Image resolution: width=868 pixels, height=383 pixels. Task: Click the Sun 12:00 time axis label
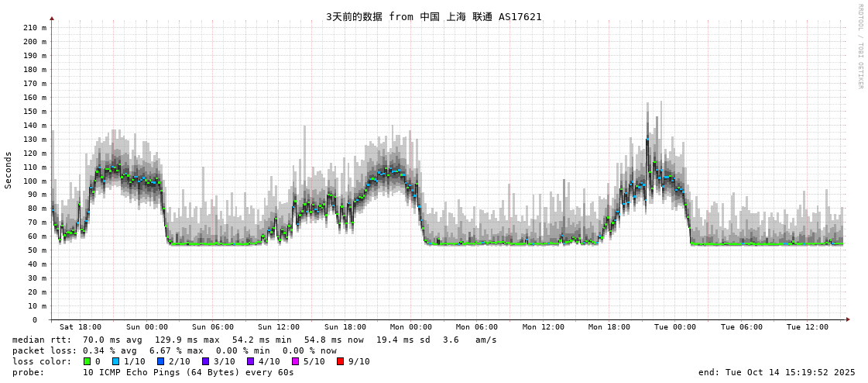click(x=279, y=327)
